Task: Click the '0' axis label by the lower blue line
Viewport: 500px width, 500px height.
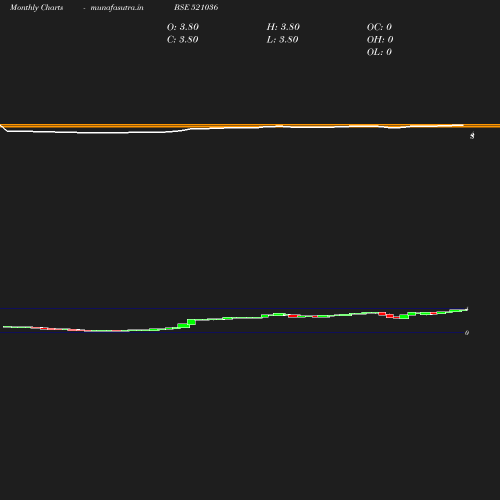Action: [467, 333]
